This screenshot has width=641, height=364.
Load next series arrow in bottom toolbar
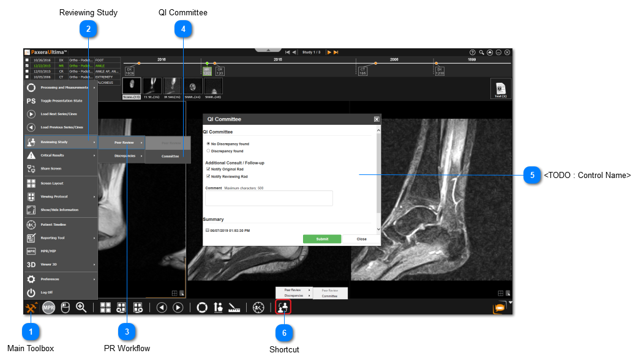click(x=178, y=308)
